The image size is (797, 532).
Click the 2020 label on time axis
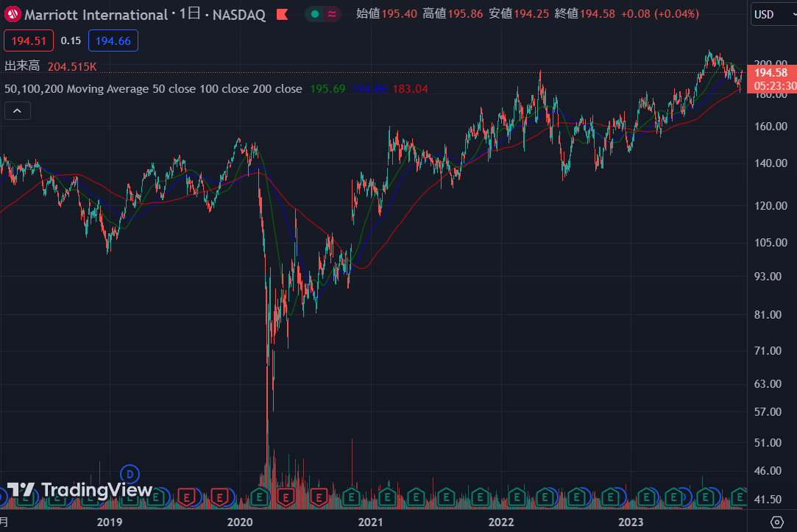click(x=240, y=522)
